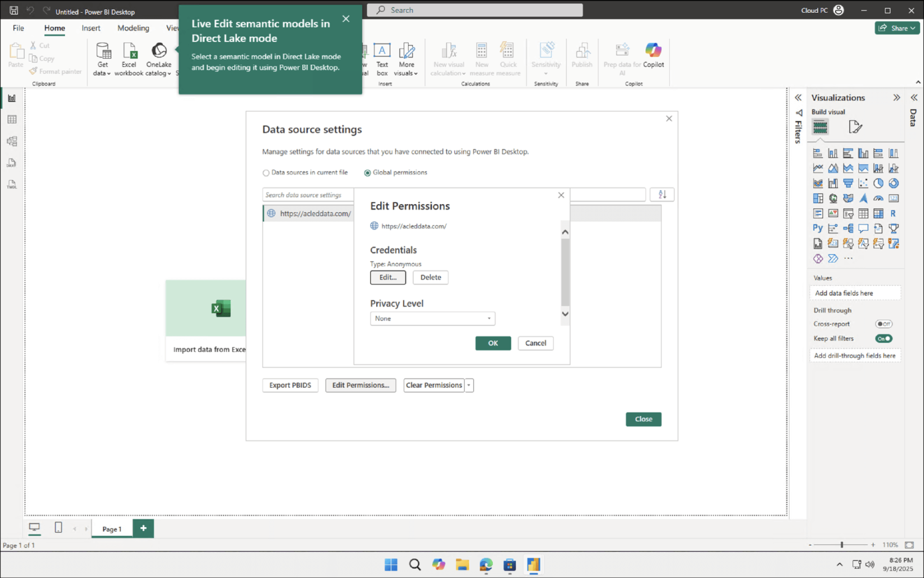This screenshot has width=924, height=578.
Task: Switch to Table view in left sidebar
Action: (12, 119)
